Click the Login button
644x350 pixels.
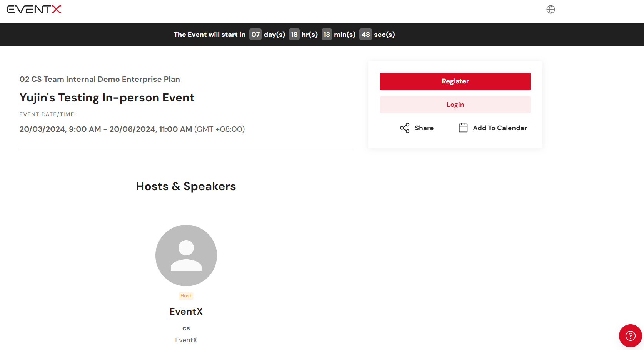[x=455, y=105]
